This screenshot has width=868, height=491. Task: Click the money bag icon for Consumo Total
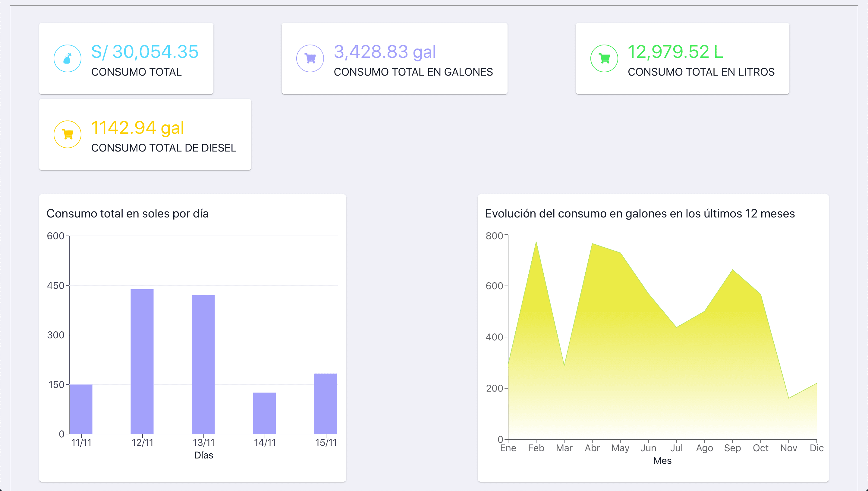(68, 58)
